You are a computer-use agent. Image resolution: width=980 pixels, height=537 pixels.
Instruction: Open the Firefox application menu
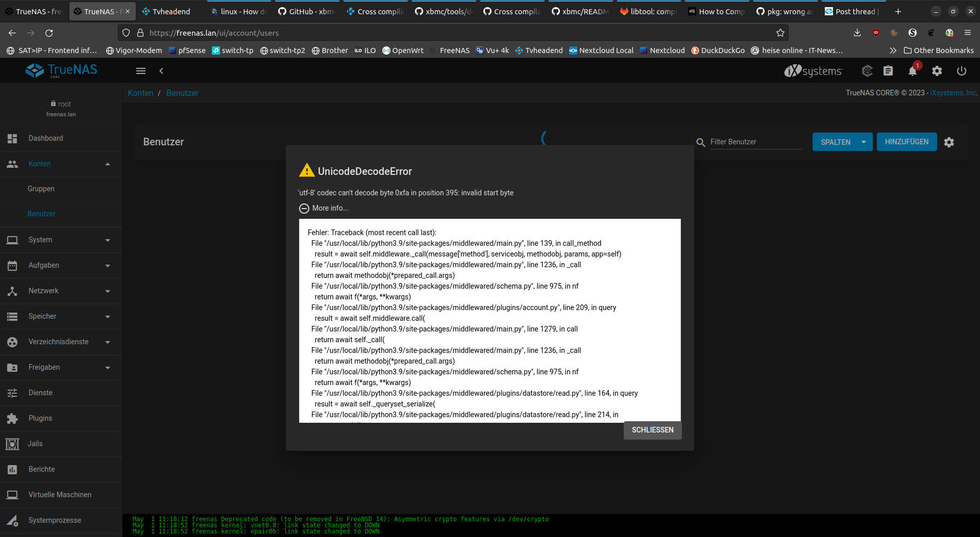[968, 33]
